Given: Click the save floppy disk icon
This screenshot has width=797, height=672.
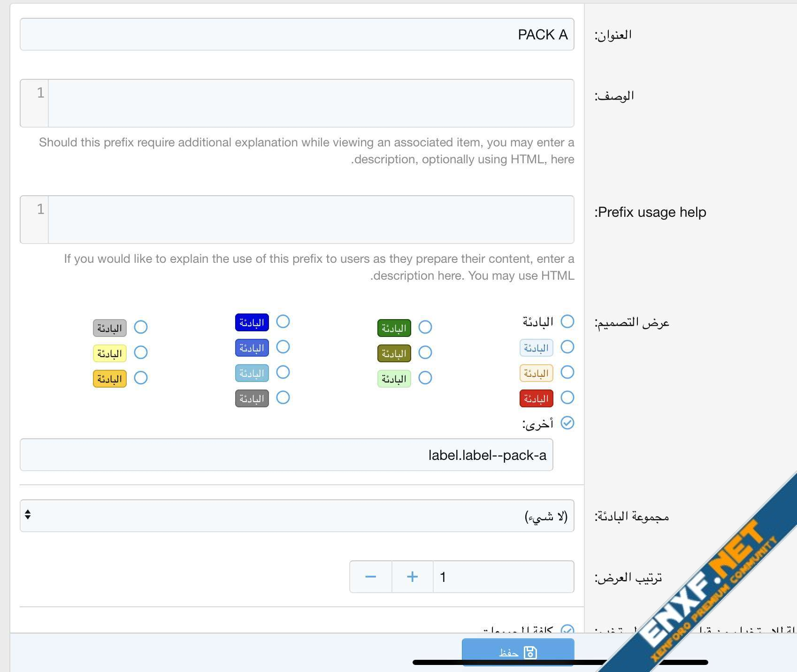Looking at the screenshot, I should [x=530, y=652].
